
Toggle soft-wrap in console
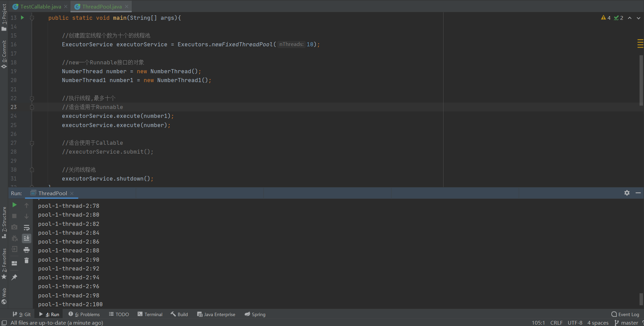click(27, 228)
